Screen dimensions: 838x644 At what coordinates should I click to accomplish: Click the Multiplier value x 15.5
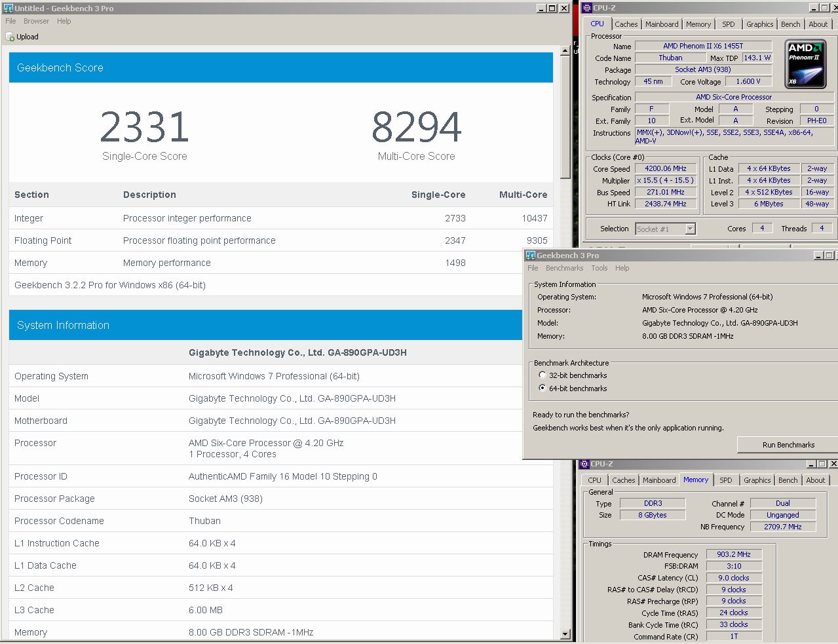(665, 180)
